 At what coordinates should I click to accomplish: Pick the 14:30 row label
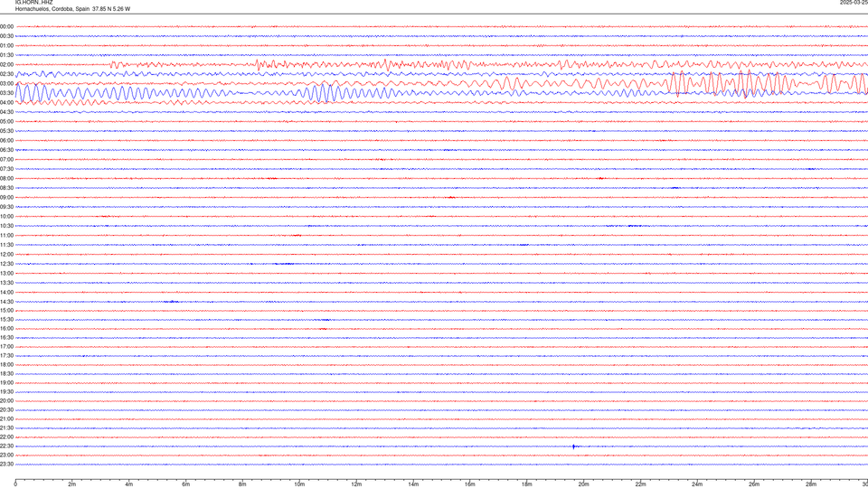[x=6, y=302]
